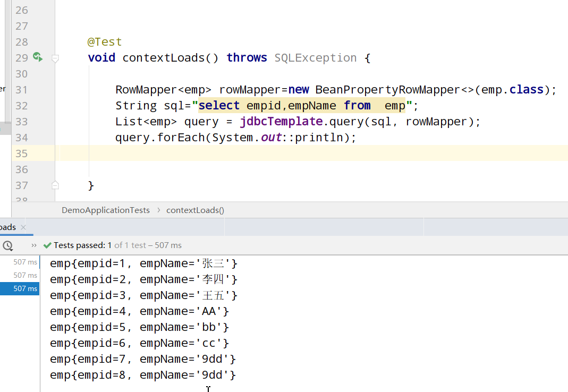The width and height of the screenshot is (568, 392).
Task: Click output row emp{empid=3, empName='王五'}
Action: [x=143, y=295]
